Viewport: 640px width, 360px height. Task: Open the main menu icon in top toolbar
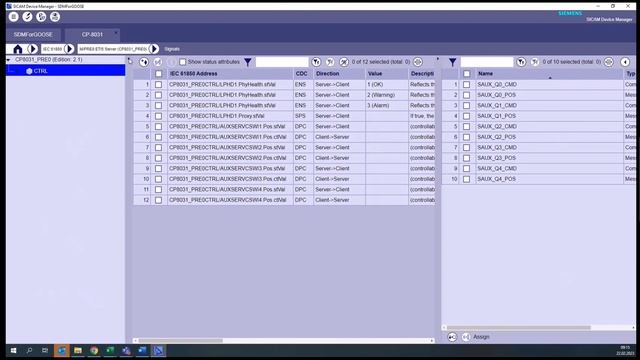tap(13, 17)
